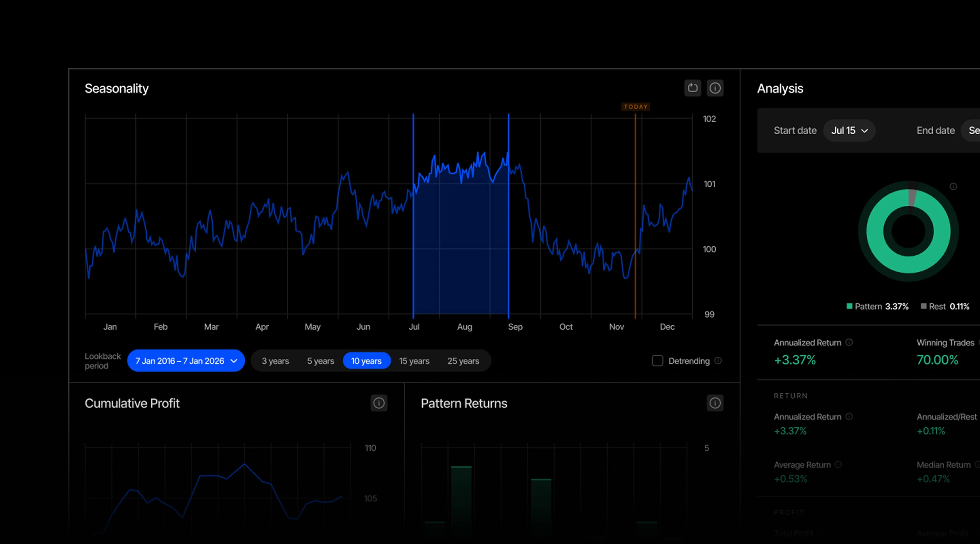Viewport: 980px width, 544px height.
Task: Select the 15 years lookback option
Action: (x=414, y=361)
